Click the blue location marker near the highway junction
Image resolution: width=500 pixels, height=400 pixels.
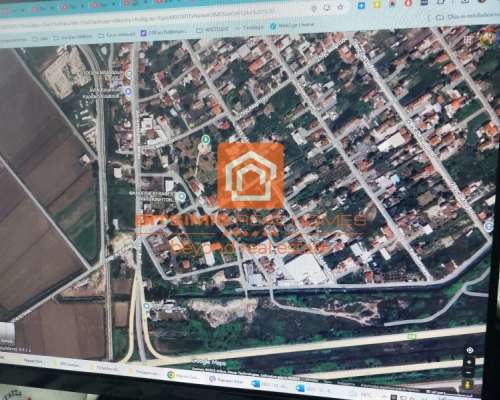point(146,305)
